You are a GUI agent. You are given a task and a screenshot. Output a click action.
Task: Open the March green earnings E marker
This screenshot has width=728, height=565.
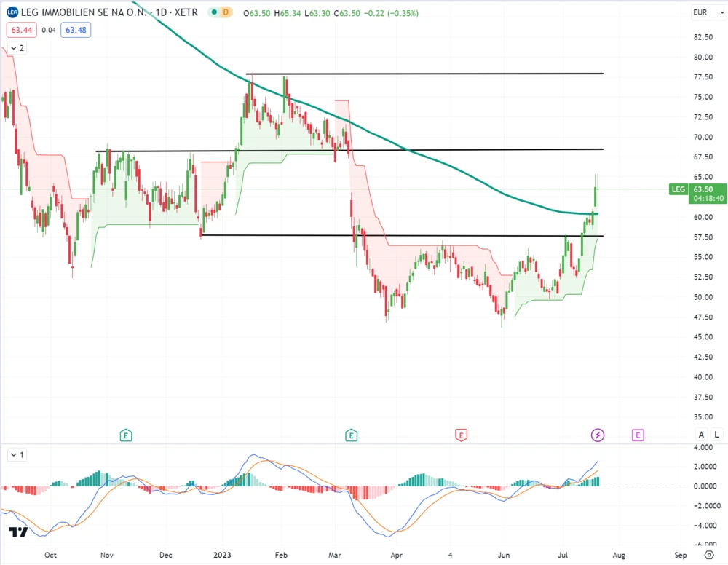352,435
